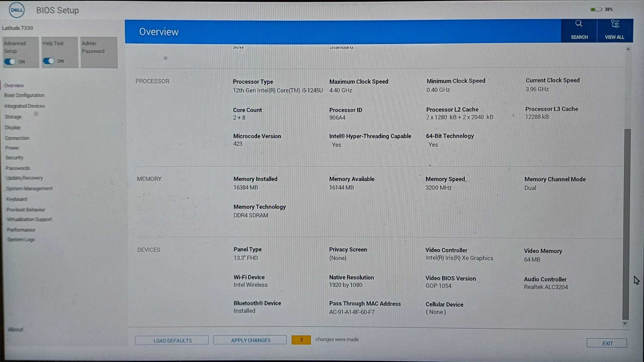Image resolution: width=644 pixels, height=362 pixels.
Task: Click the scrollbar down arrow
Action: point(625,324)
